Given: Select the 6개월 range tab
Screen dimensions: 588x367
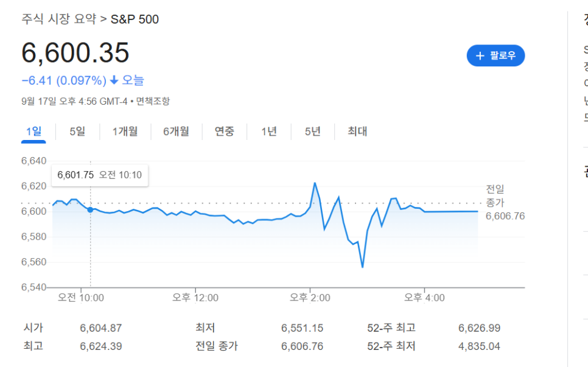Looking at the screenshot, I should point(176,131).
